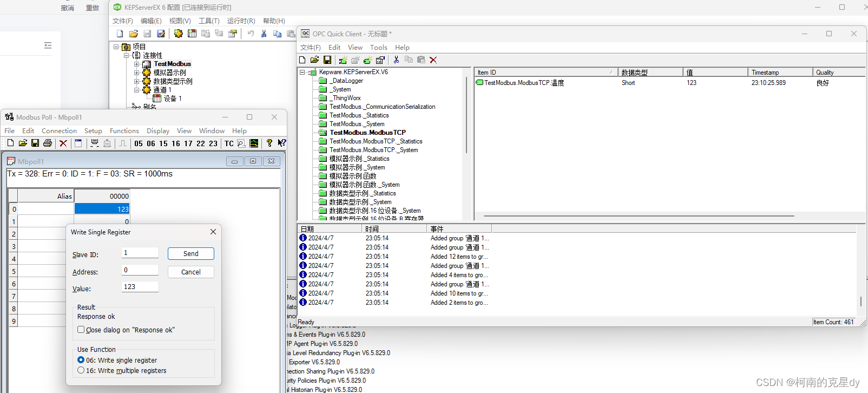
Task: Close the Write Single Register dialog
Action: 213,232
